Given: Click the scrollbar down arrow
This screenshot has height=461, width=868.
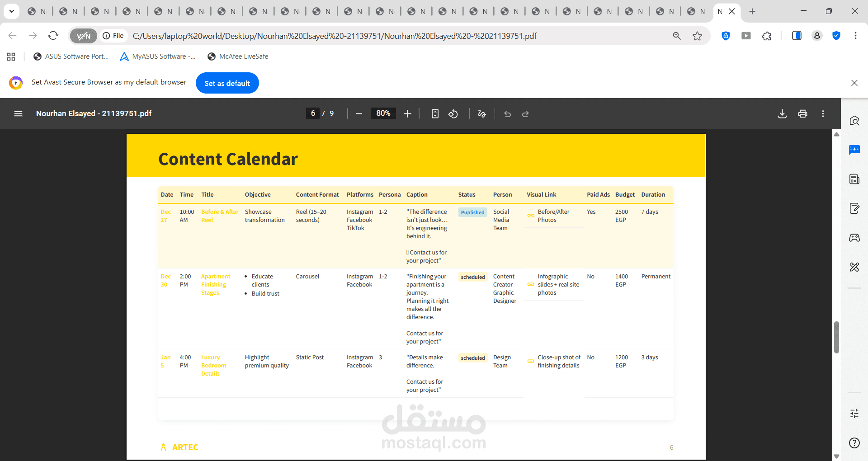Looking at the screenshot, I should (836, 456).
